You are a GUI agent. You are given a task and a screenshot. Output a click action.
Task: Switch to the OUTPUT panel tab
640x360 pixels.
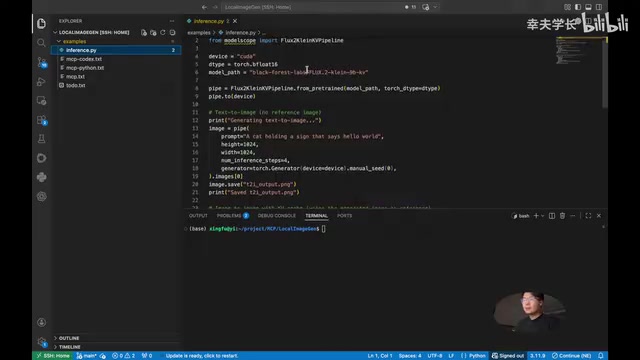198,216
